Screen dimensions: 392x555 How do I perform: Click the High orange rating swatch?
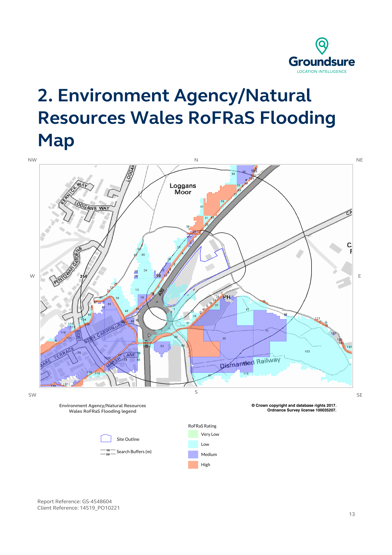coord(193,465)
